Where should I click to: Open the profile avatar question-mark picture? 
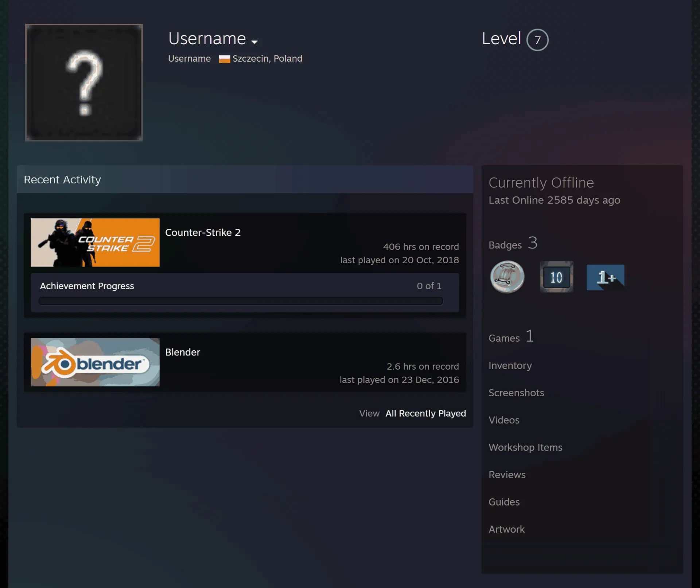coord(84,82)
